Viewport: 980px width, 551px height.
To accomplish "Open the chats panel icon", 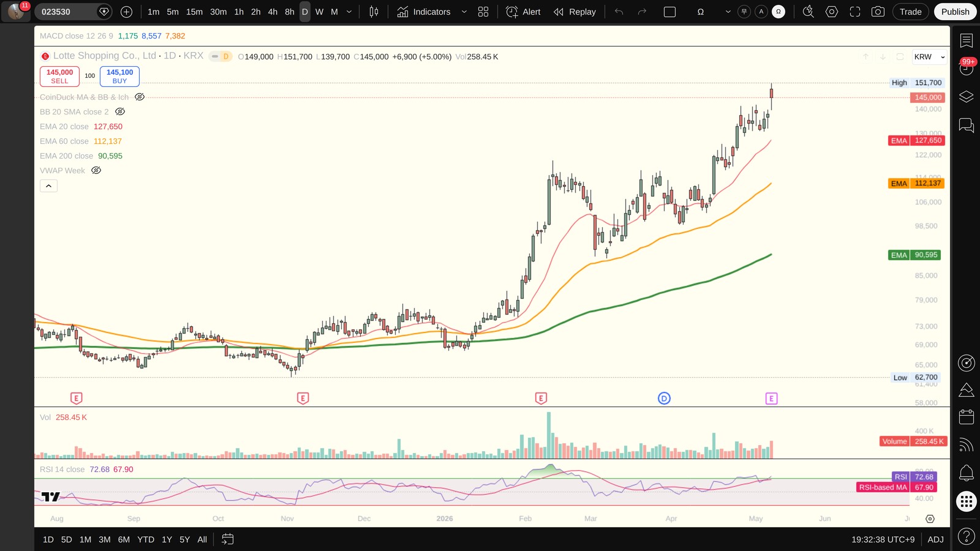I will 967,126.
